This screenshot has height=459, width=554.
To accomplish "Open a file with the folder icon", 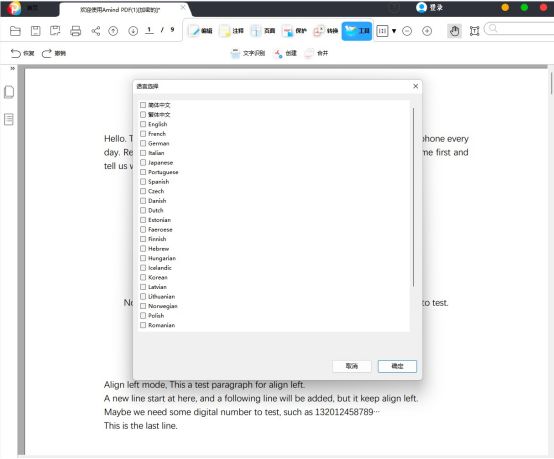I will click(x=15, y=31).
